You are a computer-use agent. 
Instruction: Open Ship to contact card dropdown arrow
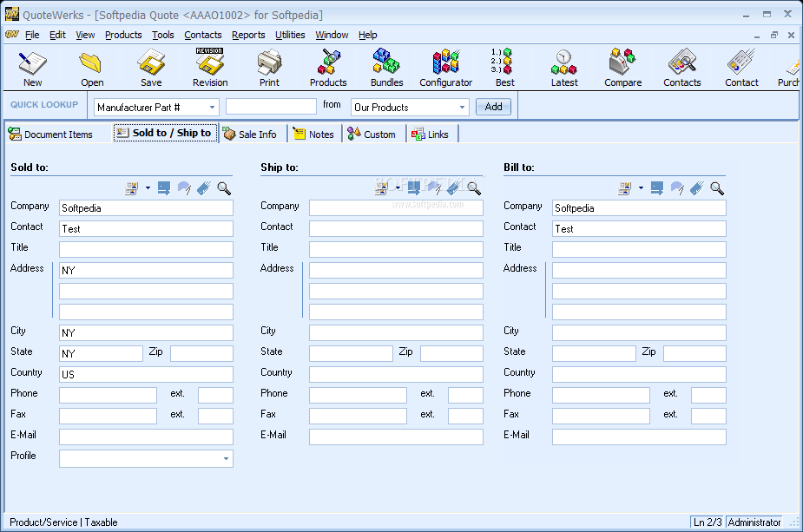(398, 188)
